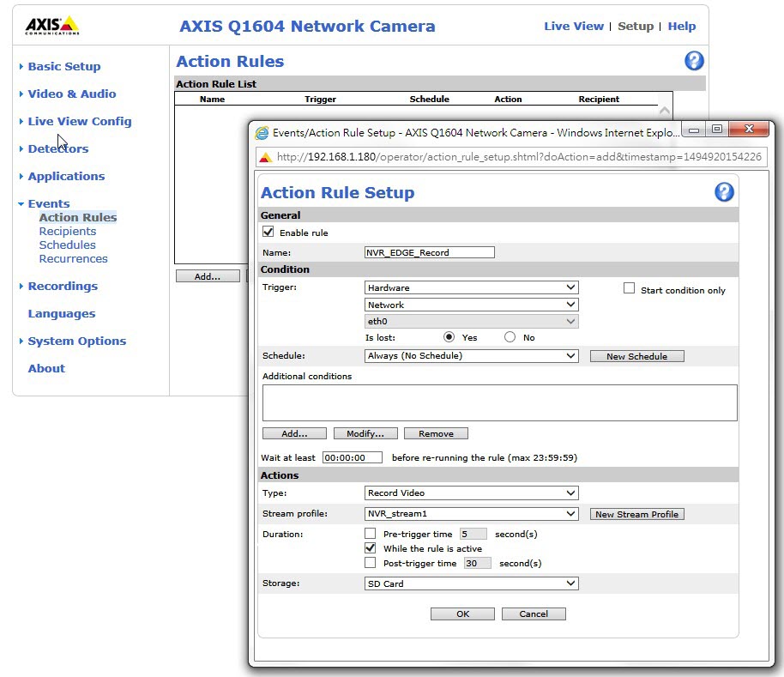Cancel the Action Rule Setup

point(534,614)
